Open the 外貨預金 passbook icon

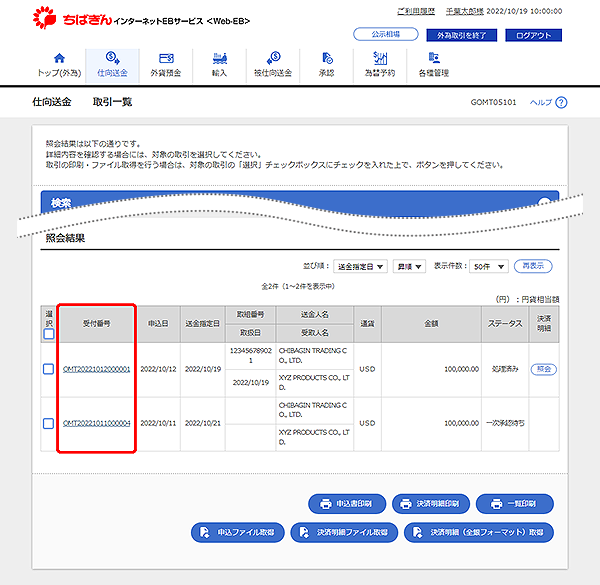[166, 58]
